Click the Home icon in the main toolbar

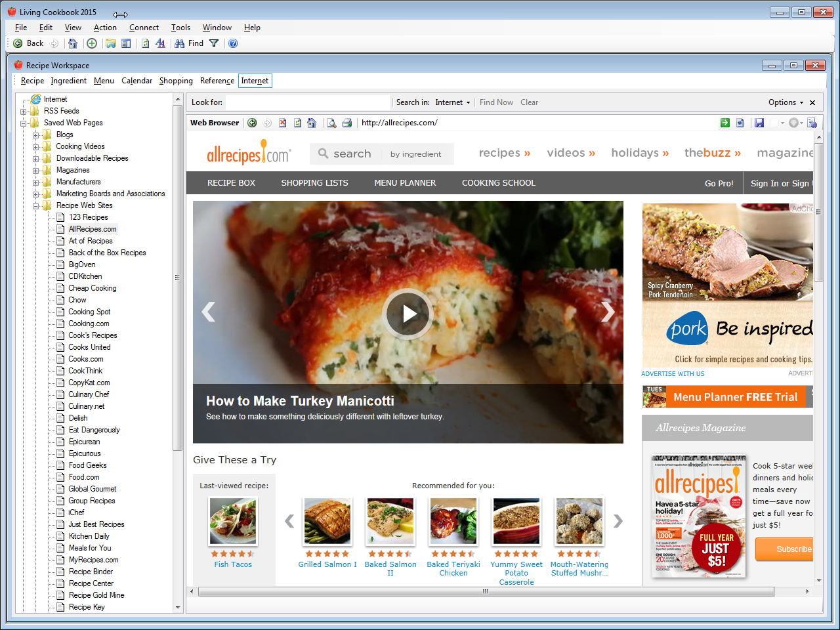(73, 43)
